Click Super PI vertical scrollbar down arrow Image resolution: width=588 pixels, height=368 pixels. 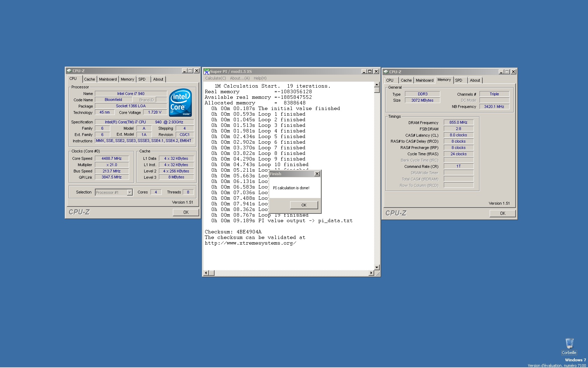pos(377,267)
